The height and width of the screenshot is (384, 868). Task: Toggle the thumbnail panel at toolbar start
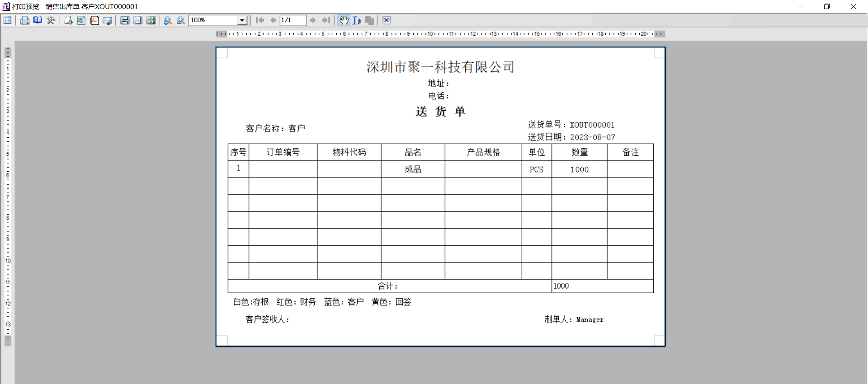point(8,20)
